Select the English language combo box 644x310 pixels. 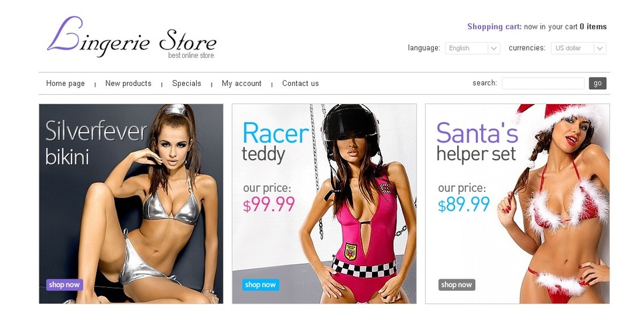pyautogui.click(x=472, y=49)
